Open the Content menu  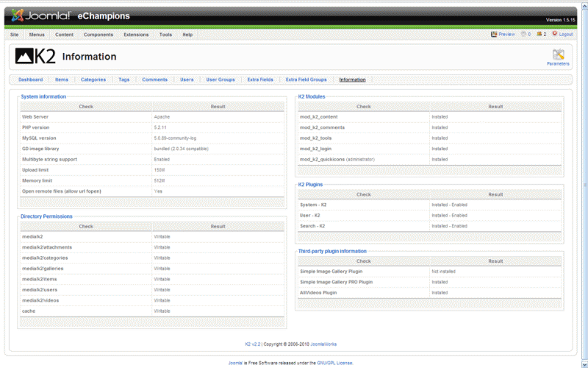[x=64, y=35]
